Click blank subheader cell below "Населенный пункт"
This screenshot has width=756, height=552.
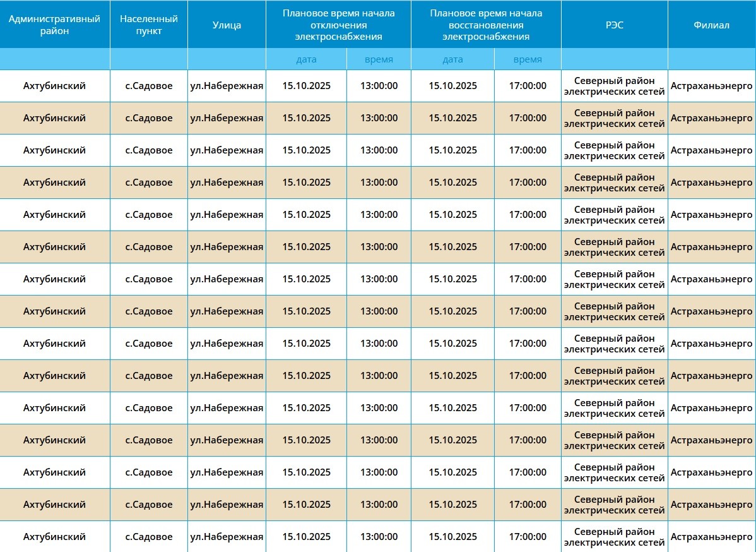[148, 59]
